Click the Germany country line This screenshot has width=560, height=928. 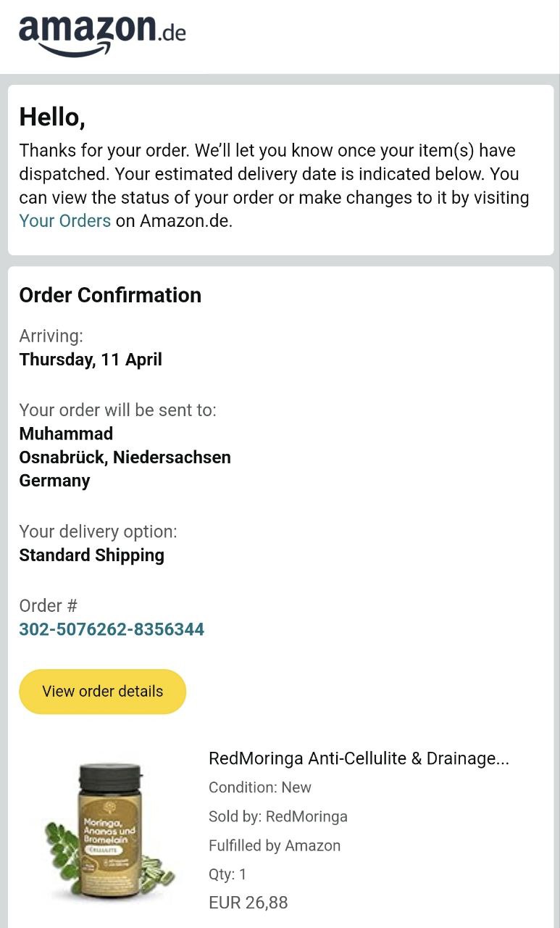point(54,481)
